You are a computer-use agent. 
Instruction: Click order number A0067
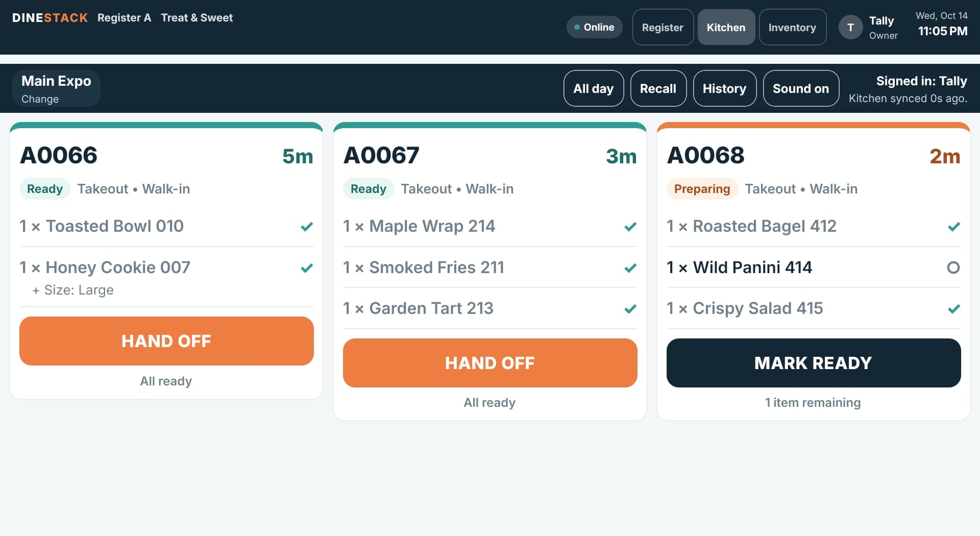[381, 155]
